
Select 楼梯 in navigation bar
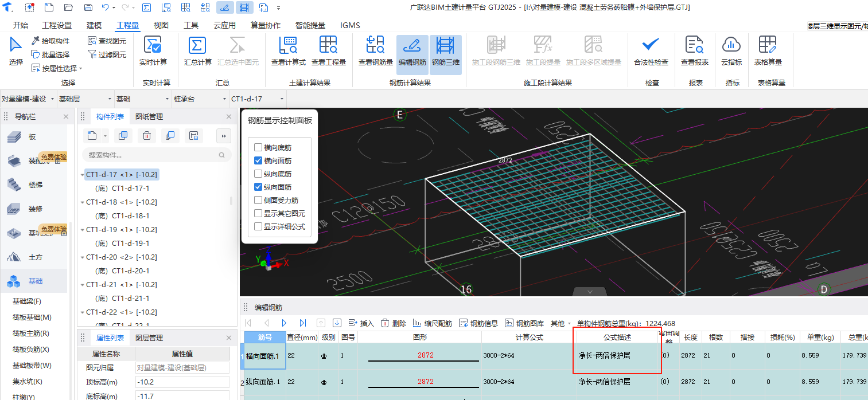[x=34, y=185]
